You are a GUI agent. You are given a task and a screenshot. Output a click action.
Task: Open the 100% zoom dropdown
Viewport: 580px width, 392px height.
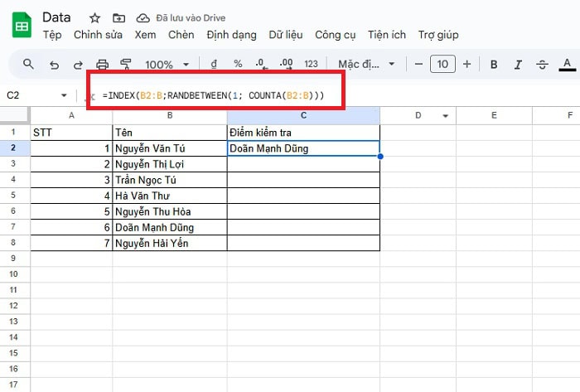click(166, 64)
